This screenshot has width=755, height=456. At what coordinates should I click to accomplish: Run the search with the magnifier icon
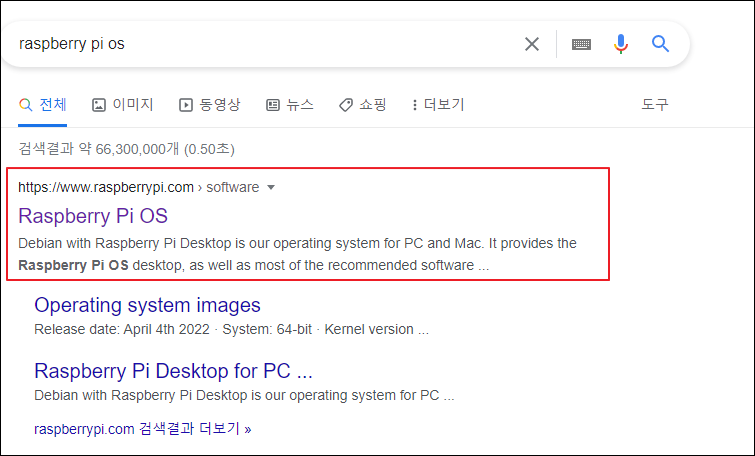click(660, 44)
